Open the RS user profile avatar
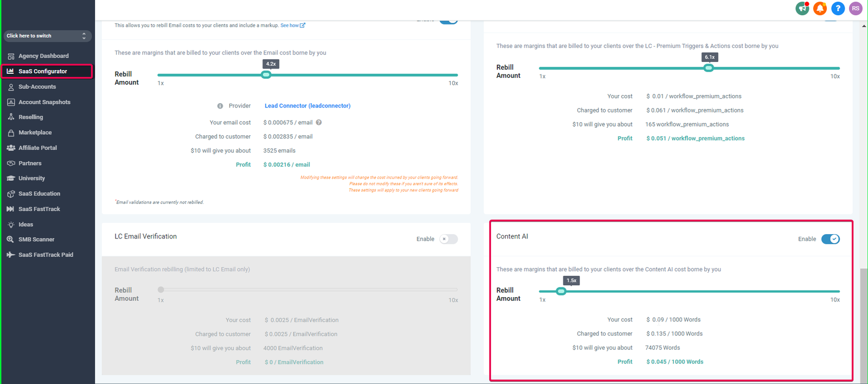The image size is (868, 384). pos(856,8)
